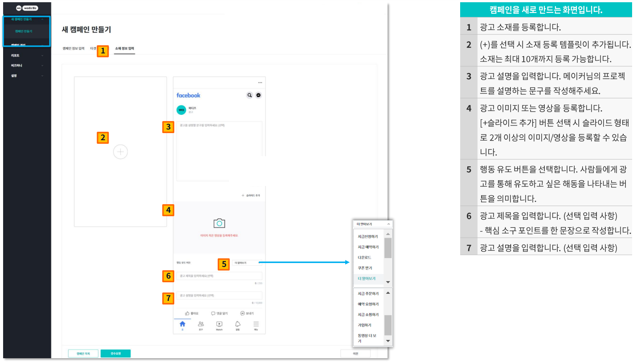The height and width of the screenshot is (364, 637).
Task: Click the Messenger icon in Facebook preview
Action: (x=258, y=95)
